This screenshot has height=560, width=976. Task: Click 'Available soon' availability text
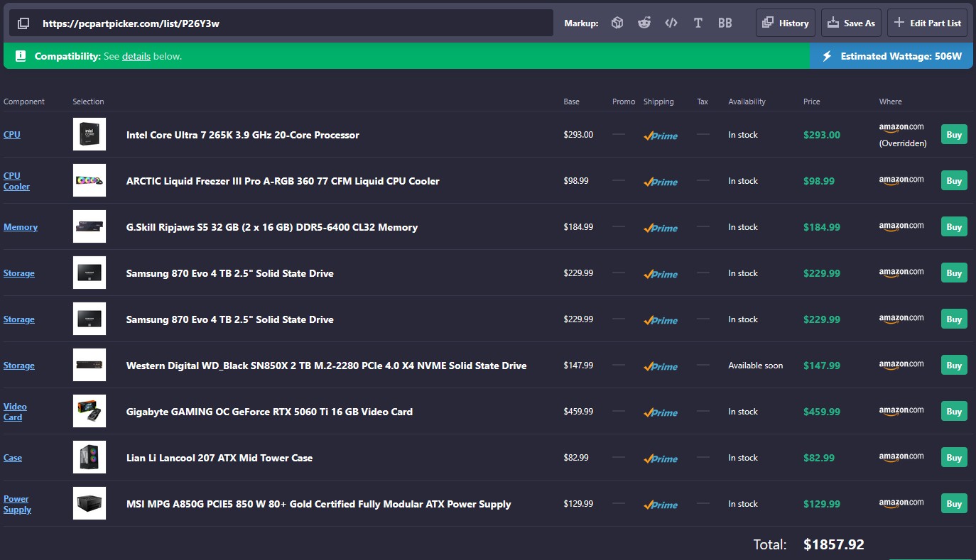coord(756,366)
